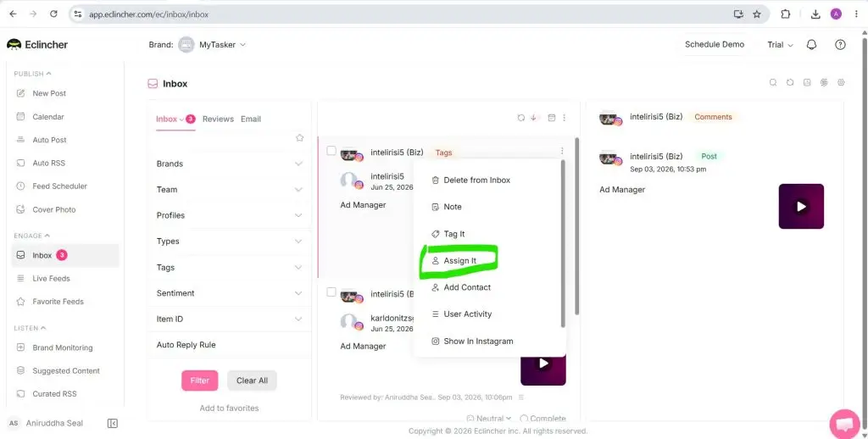The height and width of the screenshot is (439, 868).
Task: Click the inbox settings gear icon
Action: (842, 82)
